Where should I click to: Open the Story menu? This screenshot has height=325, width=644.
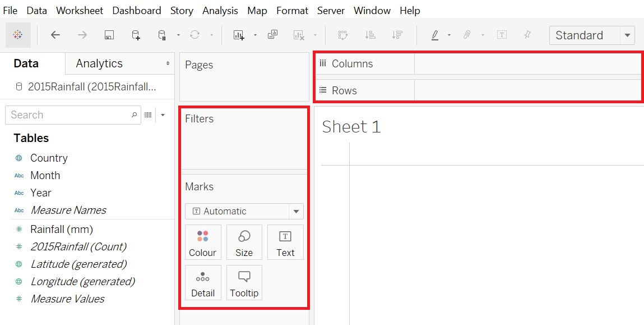182,11
